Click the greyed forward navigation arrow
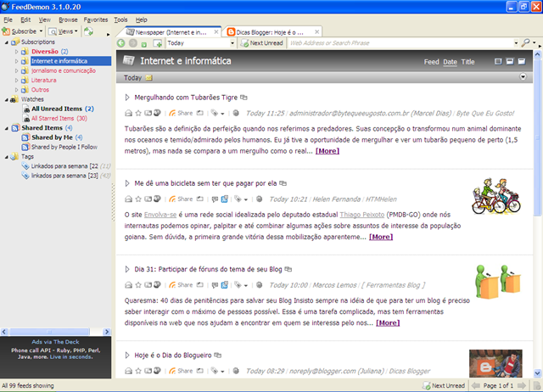 coord(132,43)
